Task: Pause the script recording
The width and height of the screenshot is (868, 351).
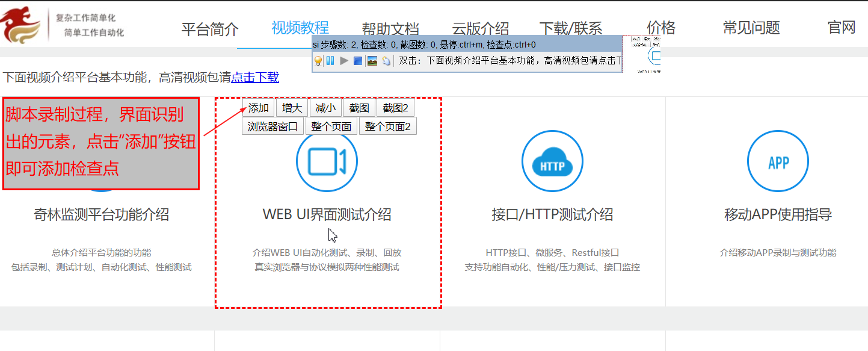Action: pyautogui.click(x=330, y=61)
